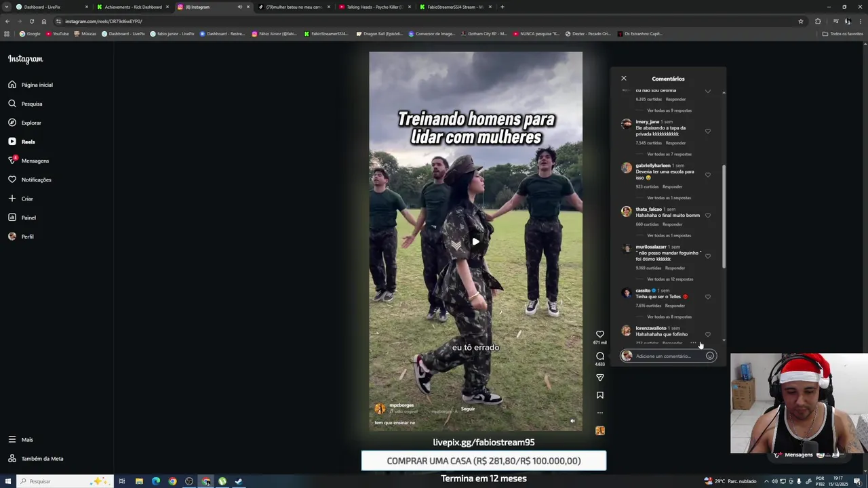Open imery_jane username link
This screenshot has height=488, width=868.
click(x=648, y=122)
